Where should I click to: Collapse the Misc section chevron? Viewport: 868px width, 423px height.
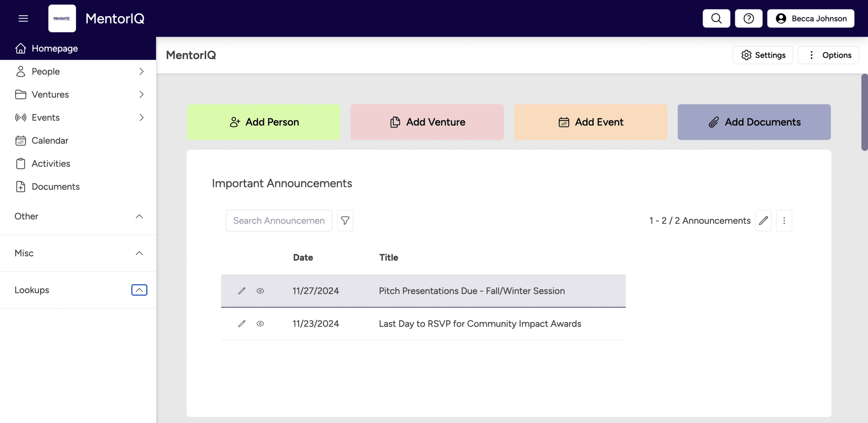click(x=139, y=253)
